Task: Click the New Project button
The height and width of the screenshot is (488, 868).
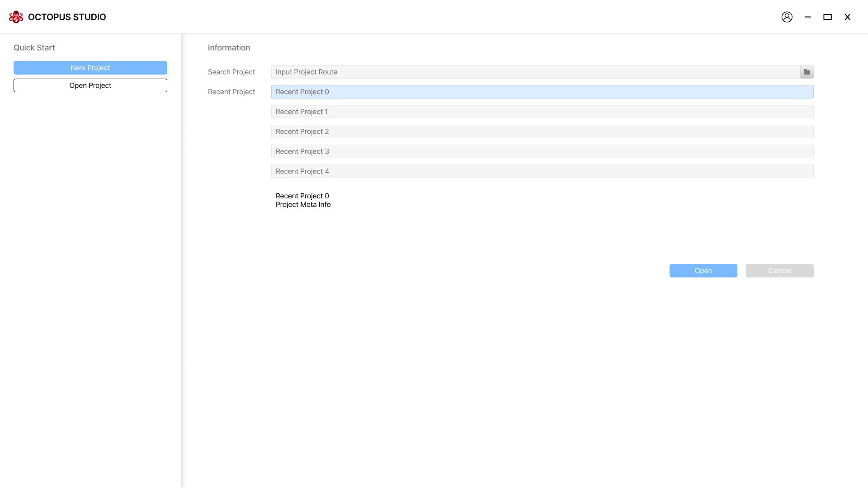Action: pyautogui.click(x=90, y=68)
